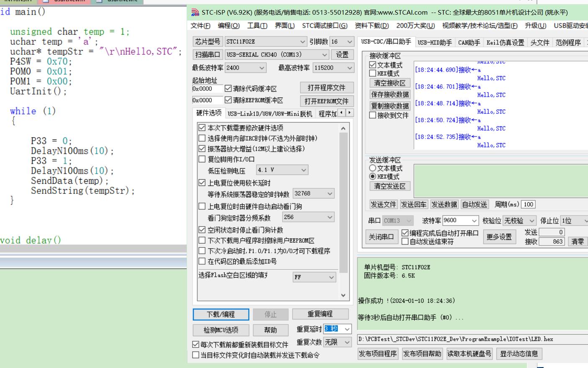Image resolution: width=588 pixels, height=368 pixels.
Task: Click the 设置 button next to port
Action: 342,54
